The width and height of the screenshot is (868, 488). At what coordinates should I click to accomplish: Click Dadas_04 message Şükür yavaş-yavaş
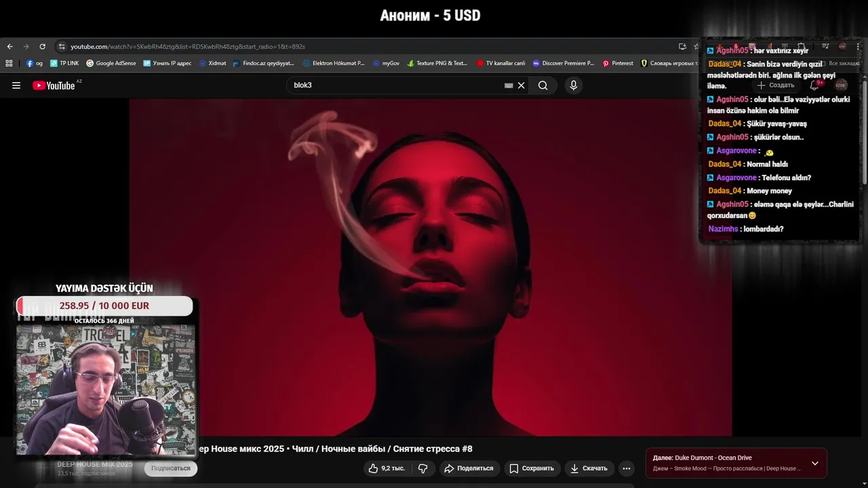(757, 123)
